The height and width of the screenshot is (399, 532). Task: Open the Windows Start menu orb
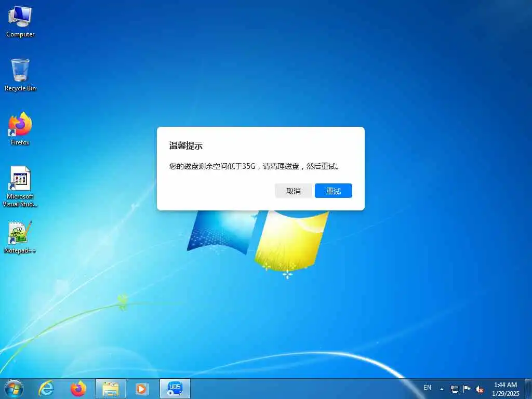click(14, 389)
